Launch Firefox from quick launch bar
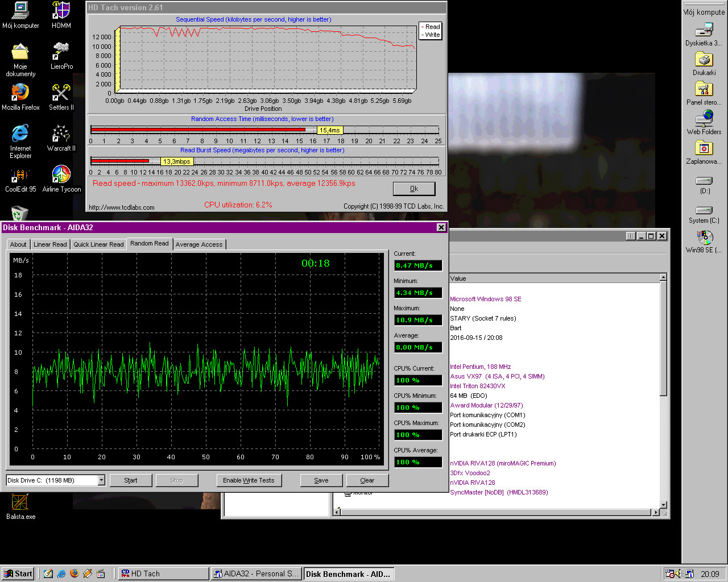Viewport: 728px width, 582px height. point(75,573)
